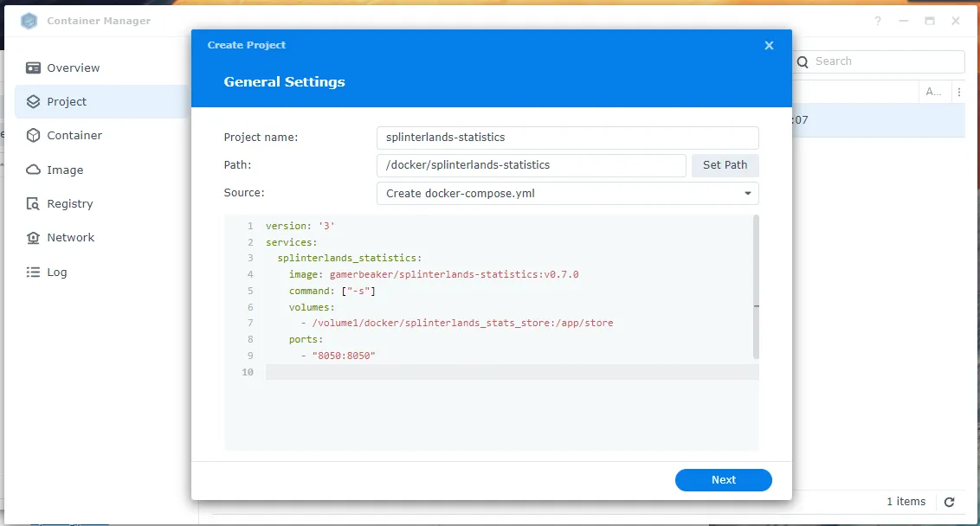
Task: Place cursor on empty line 10
Action: click(x=512, y=372)
